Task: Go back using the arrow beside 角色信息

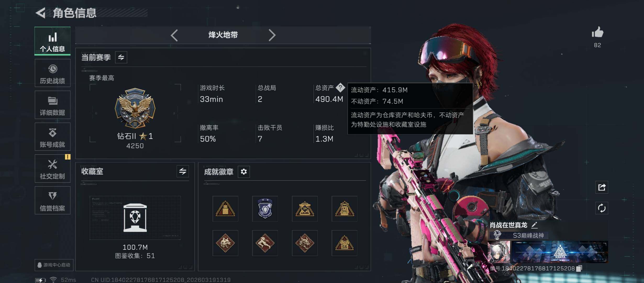Action: click(x=41, y=13)
